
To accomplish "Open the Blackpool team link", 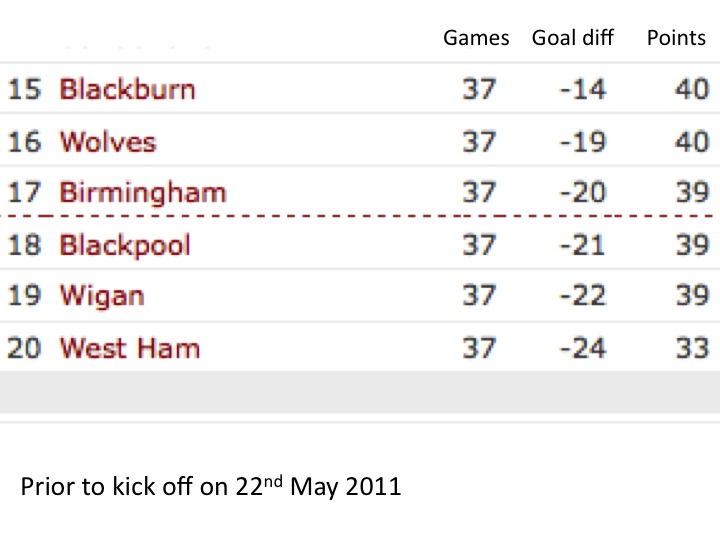I will 125,245.
